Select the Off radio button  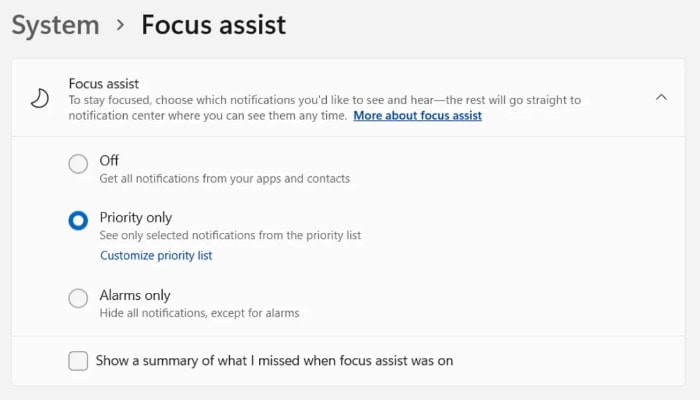(78, 164)
